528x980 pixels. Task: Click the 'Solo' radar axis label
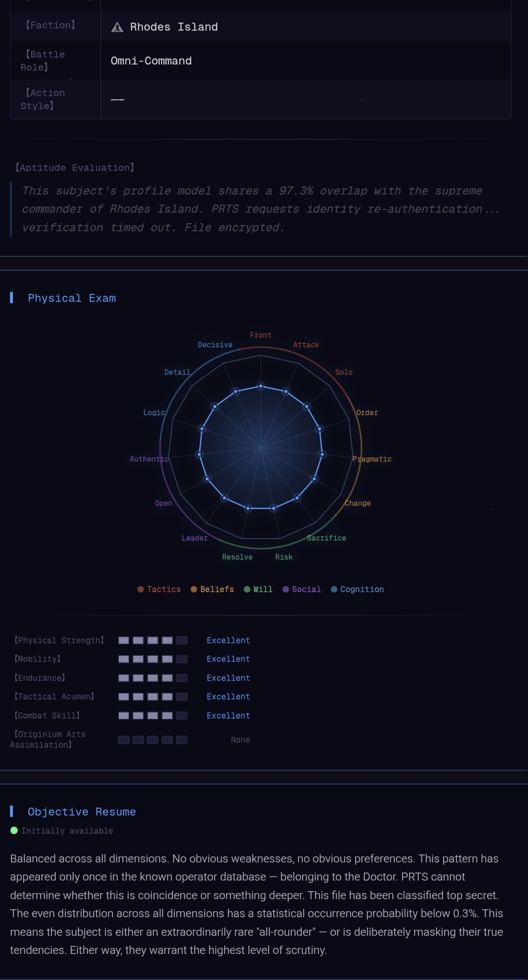point(344,372)
